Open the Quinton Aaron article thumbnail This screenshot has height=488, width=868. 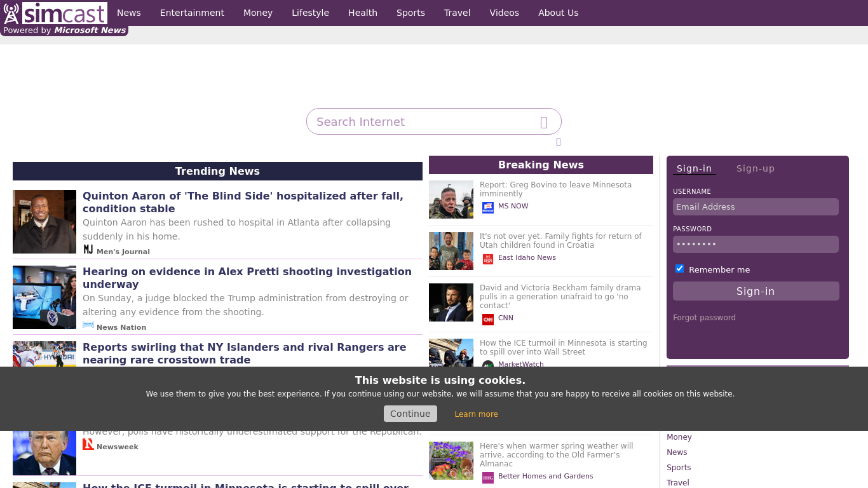(44, 222)
